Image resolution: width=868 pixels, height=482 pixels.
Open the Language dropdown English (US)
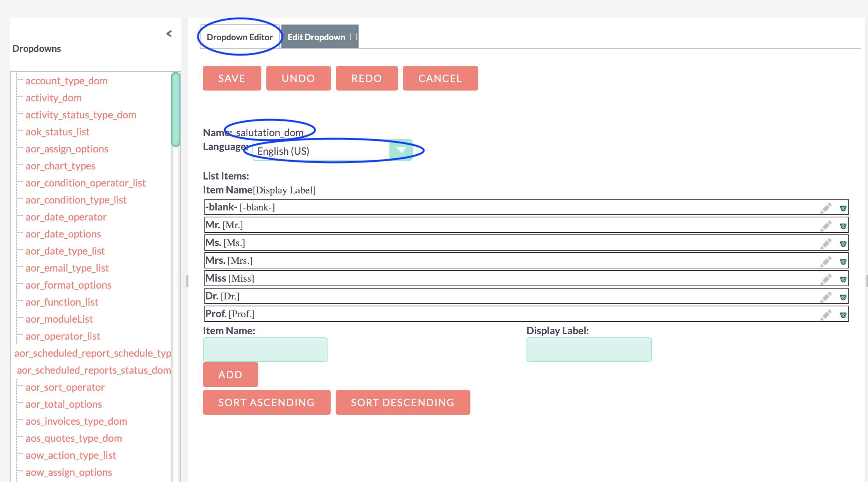(333, 150)
